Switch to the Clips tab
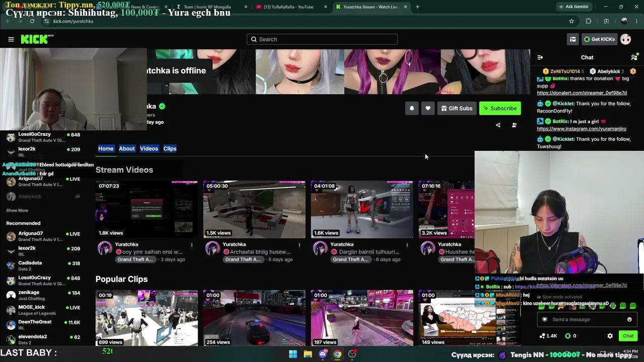 click(x=170, y=148)
